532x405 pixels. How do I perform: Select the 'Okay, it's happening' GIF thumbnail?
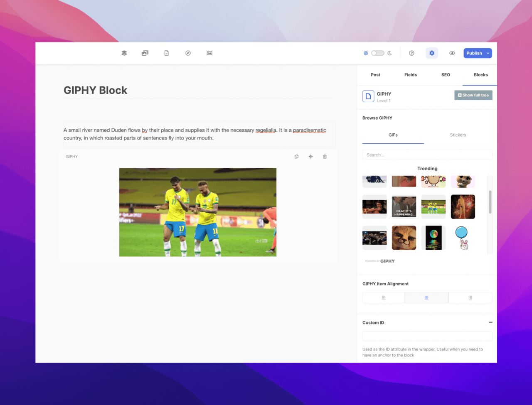[404, 207]
